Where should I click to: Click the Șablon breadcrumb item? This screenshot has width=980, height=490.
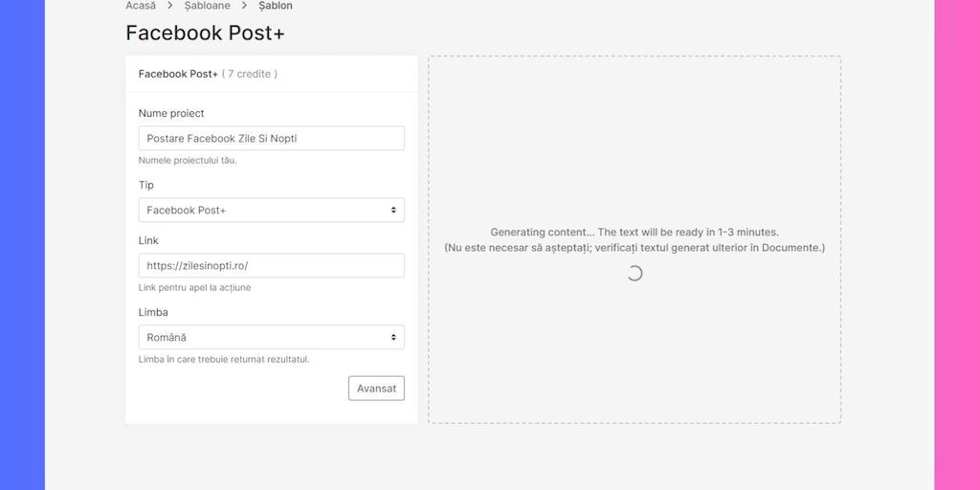click(x=276, y=6)
